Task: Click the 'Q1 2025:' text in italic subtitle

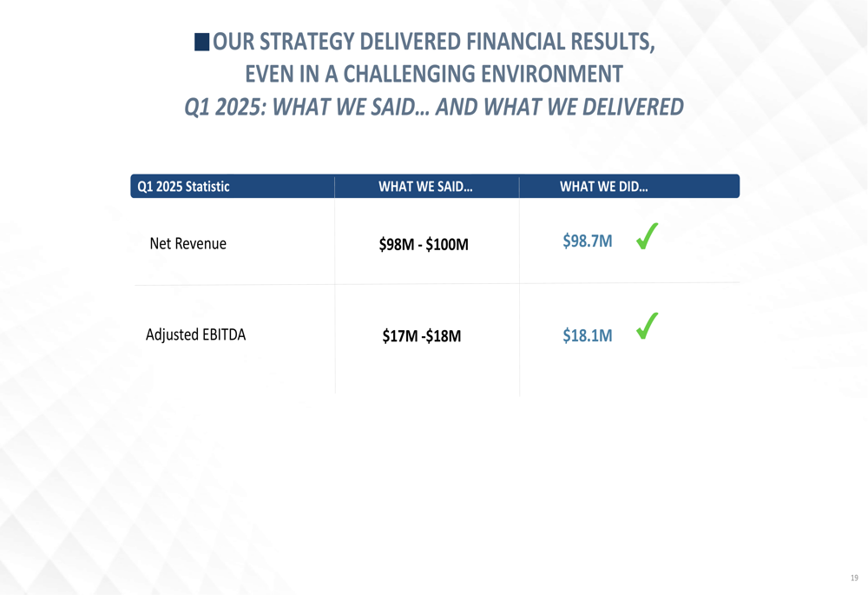Action: point(226,107)
